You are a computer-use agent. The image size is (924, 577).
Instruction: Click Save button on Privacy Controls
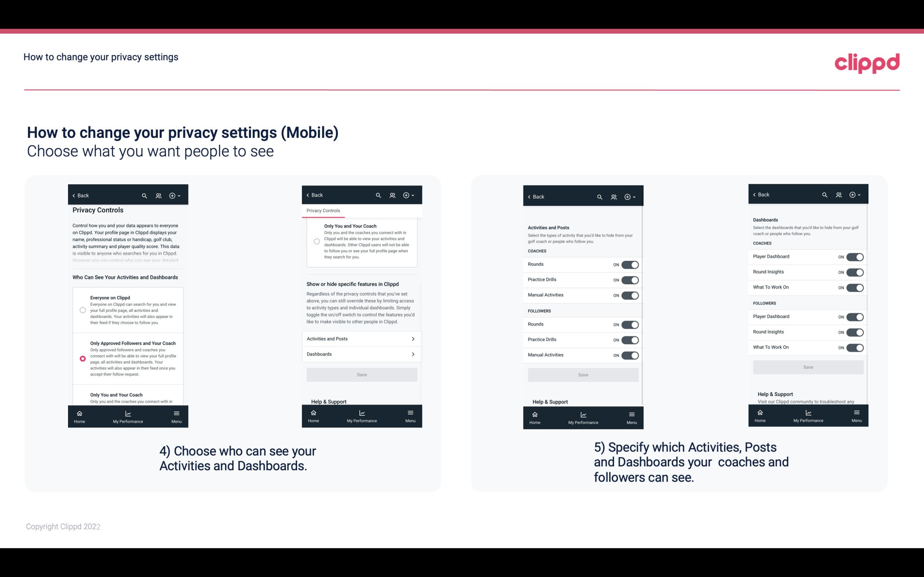tap(361, 374)
